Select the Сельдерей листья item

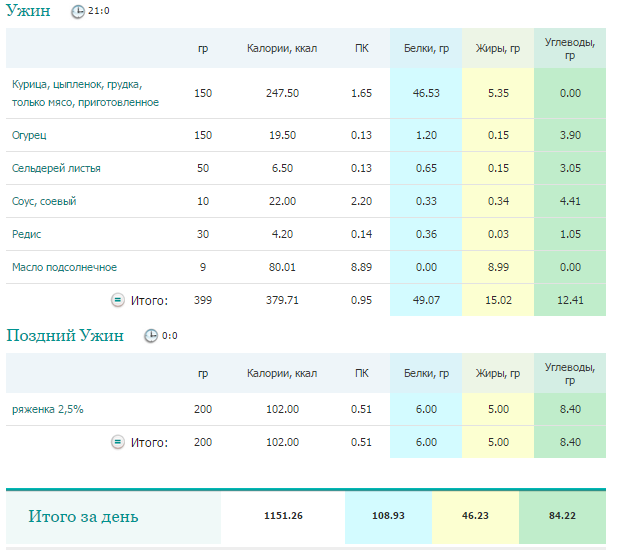(x=56, y=168)
